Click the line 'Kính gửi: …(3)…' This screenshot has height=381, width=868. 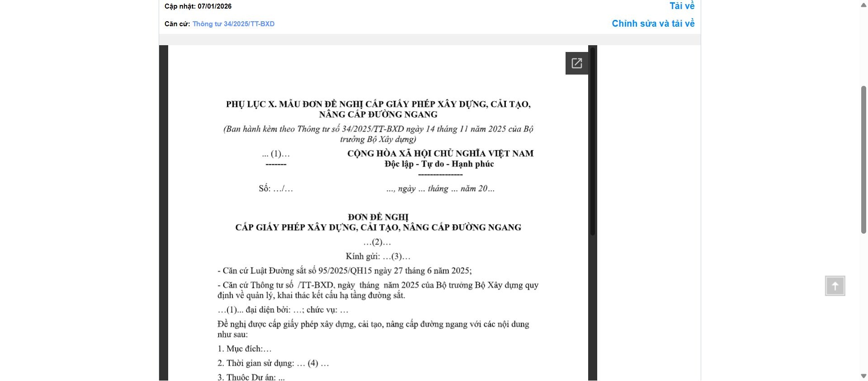[378, 257]
